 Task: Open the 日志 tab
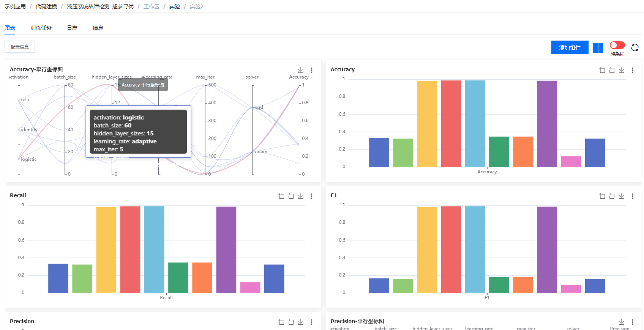[72, 28]
